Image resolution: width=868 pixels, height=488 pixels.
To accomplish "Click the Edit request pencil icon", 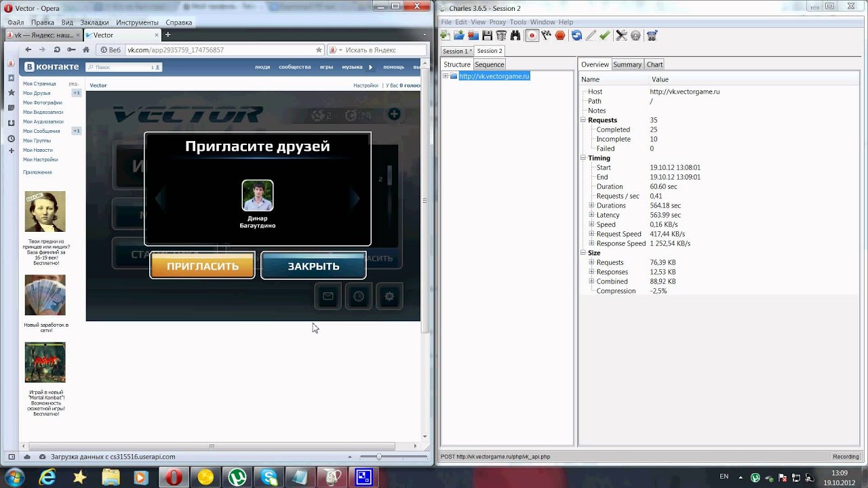I will coord(591,35).
